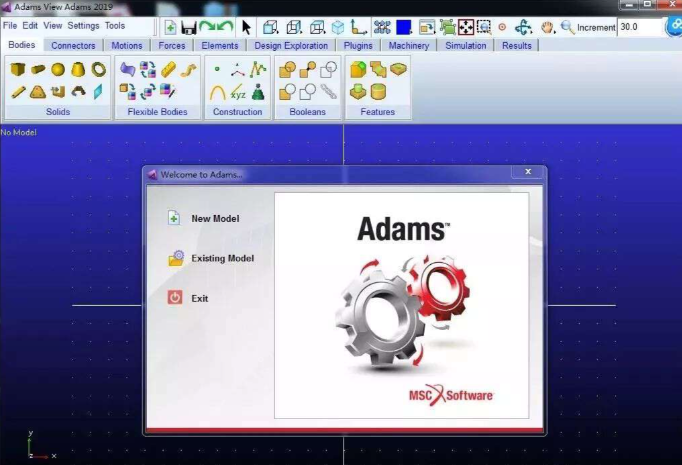Open the Settings menu
This screenshot has width=682, height=465.
tap(83, 25)
